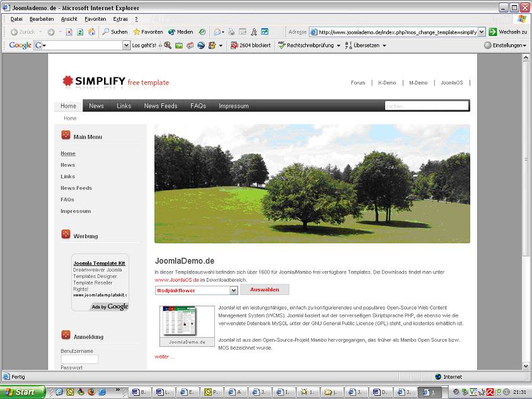Click the SIMPLIFY logo

click(x=116, y=81)
